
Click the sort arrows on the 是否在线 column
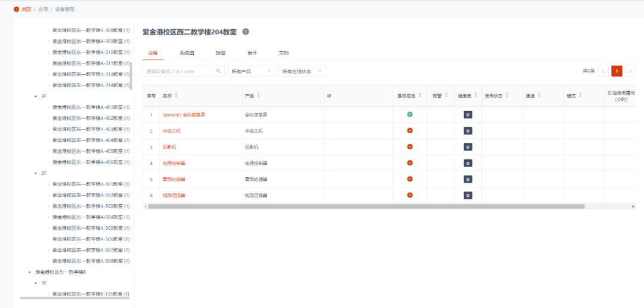(x=420, y=96)
